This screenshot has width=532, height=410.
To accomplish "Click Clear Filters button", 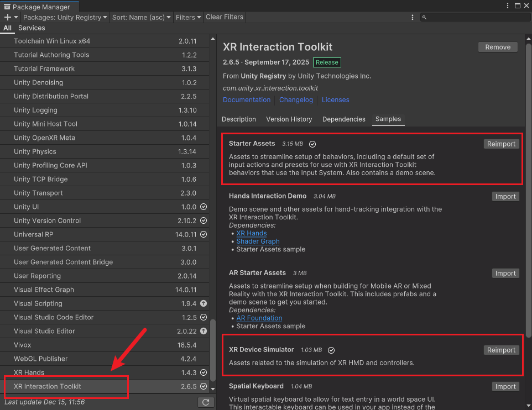I will [225, 17].
